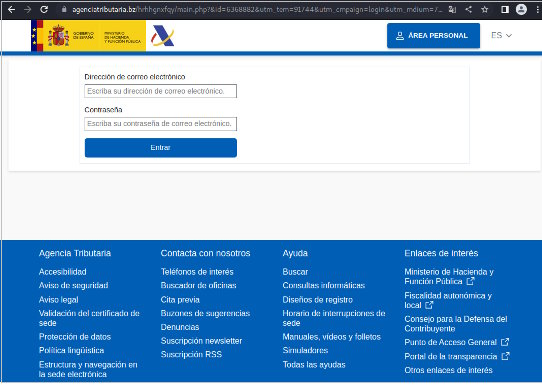Open Manuales, vídeos y folletos link

(x=331, y=337)
